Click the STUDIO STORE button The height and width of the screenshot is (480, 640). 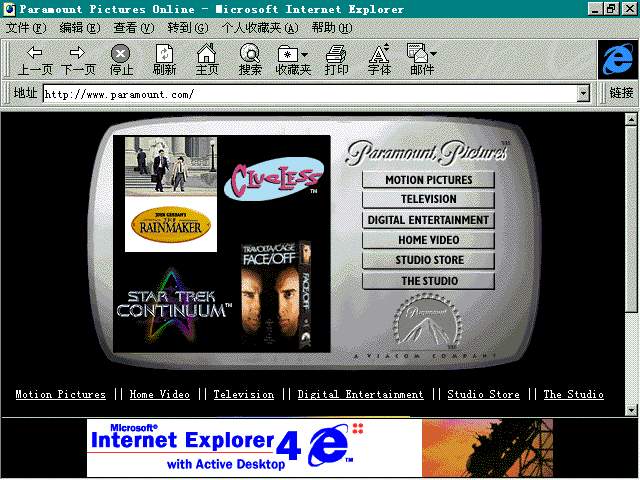[428, 260]
